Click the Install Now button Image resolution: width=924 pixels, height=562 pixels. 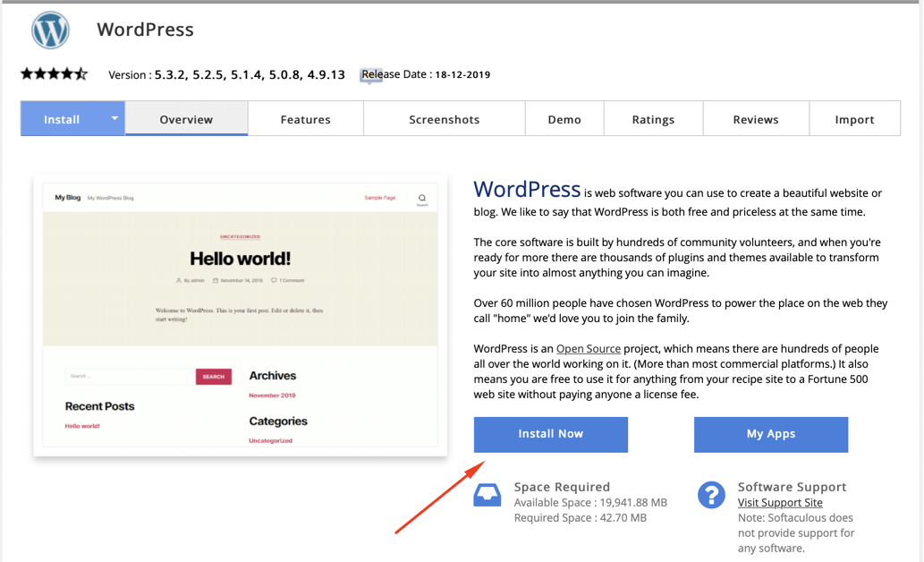(x=550, y=434)
